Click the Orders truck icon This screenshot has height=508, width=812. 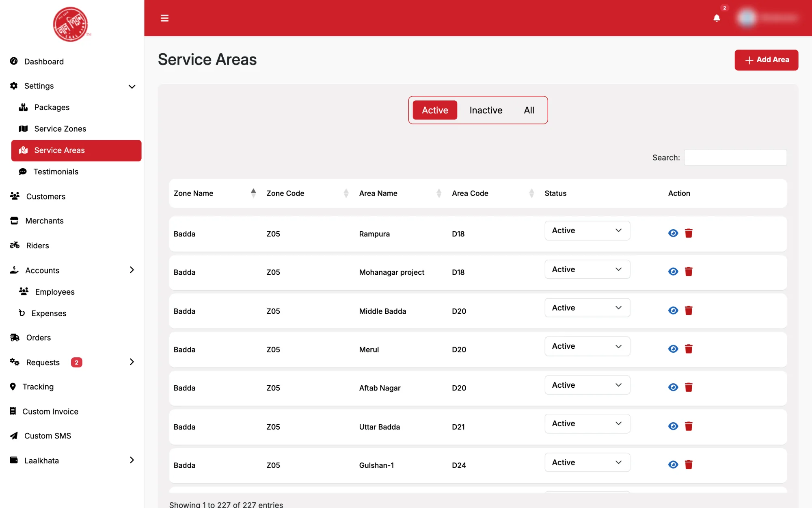15,337
